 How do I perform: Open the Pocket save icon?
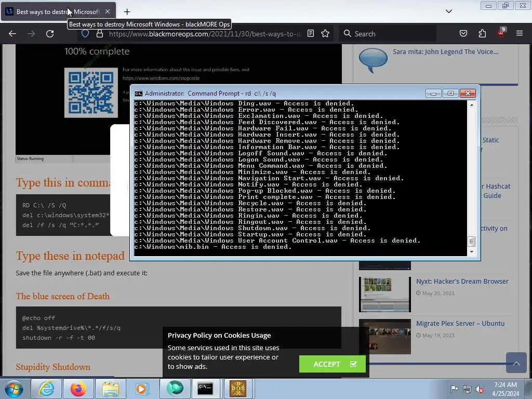click(463, 33)
